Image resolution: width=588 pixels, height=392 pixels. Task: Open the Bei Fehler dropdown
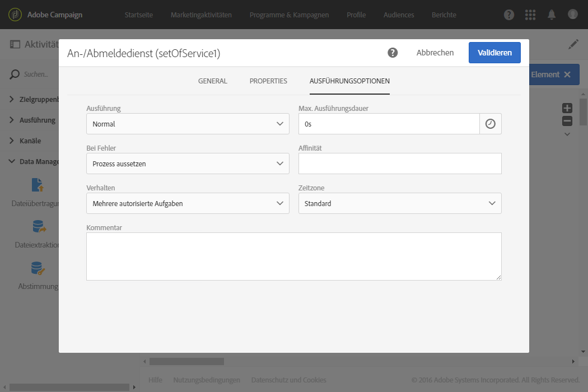[188, 164]
